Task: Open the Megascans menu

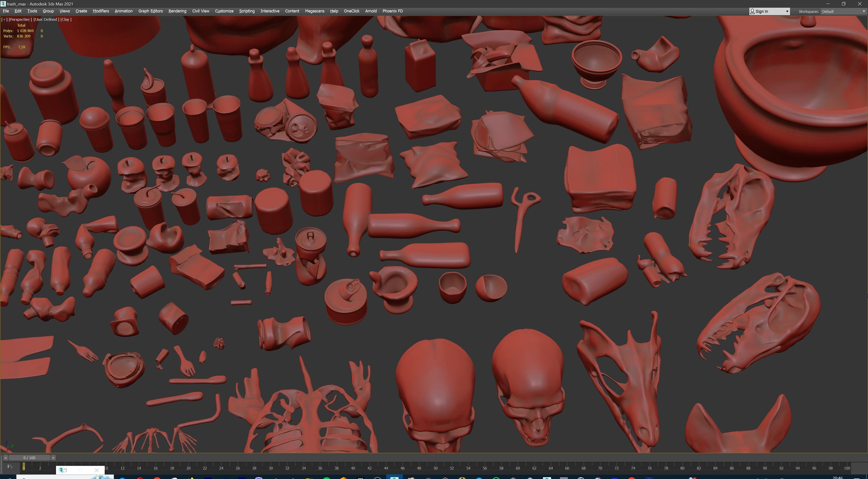Action: (x=315, y=11)
